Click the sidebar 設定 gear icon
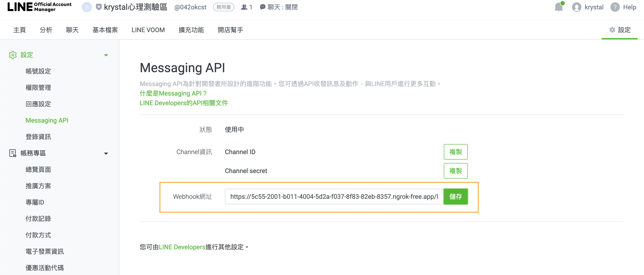The height and width of the screenshot is (275, 644). [13, 55]
